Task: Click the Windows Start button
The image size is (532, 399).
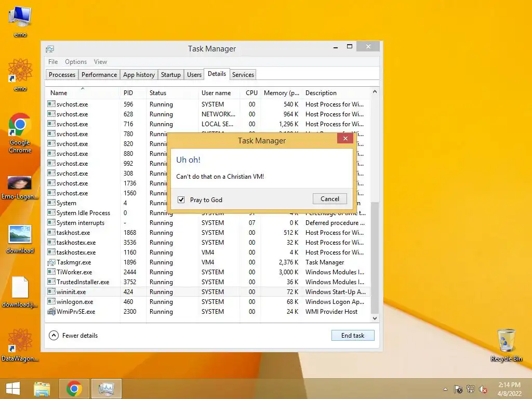Action: (x=13, y=389)
